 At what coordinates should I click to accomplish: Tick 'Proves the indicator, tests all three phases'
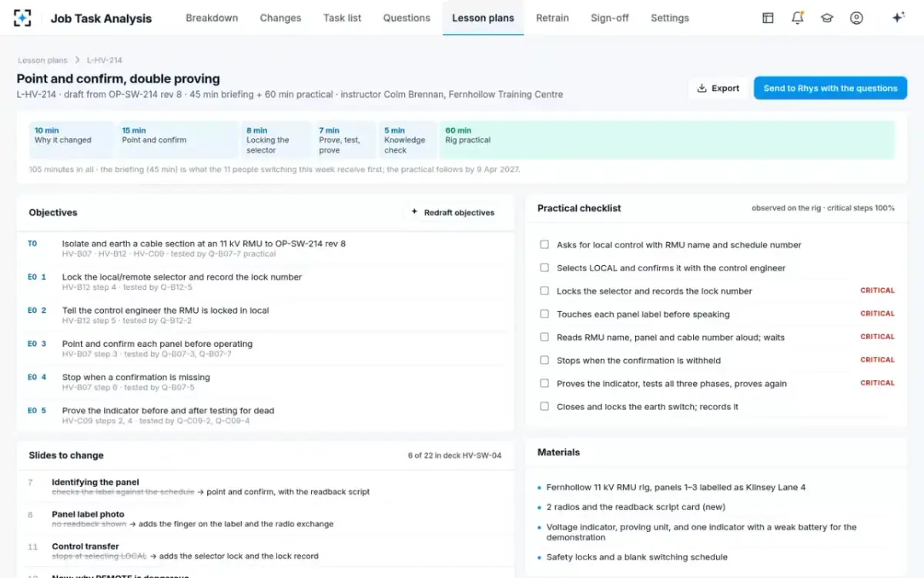(544, 383)
